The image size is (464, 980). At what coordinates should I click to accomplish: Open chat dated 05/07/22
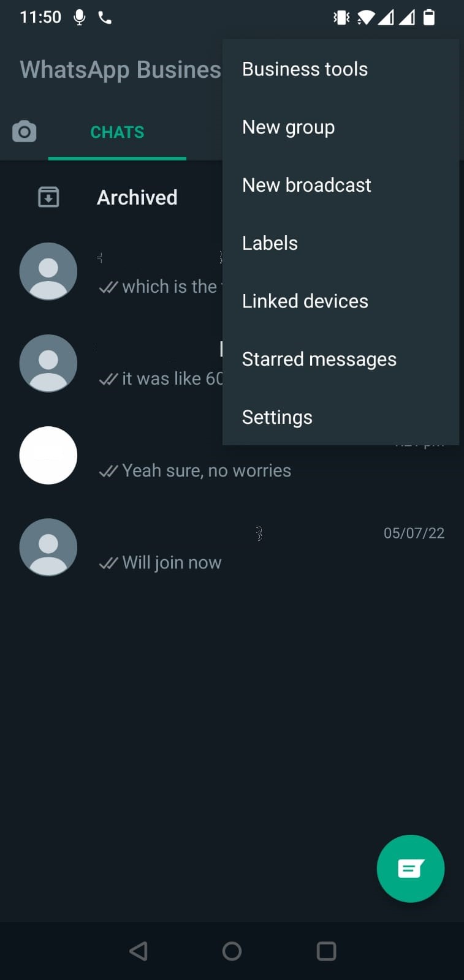pyautogui.click(x=232, y=547)
